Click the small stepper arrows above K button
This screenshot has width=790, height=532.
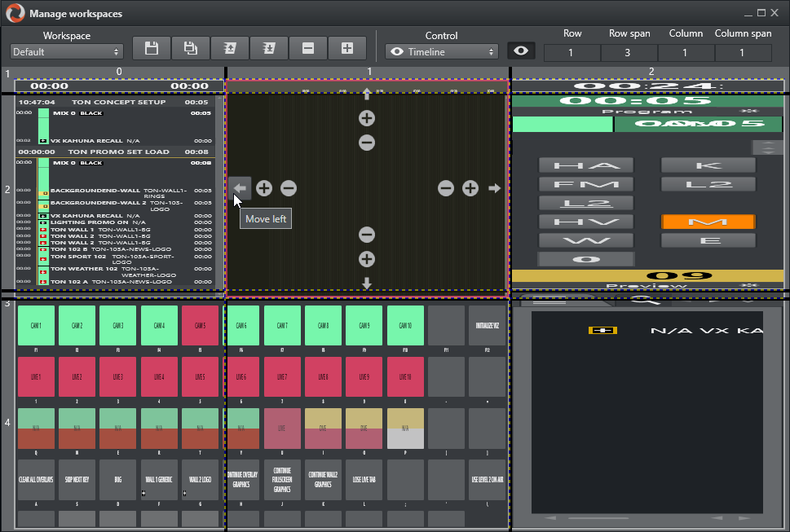(766, 147)
